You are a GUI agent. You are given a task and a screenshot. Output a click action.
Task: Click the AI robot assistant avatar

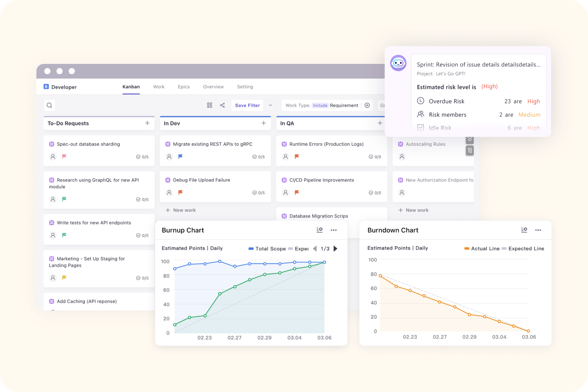(x=398, y=63)
